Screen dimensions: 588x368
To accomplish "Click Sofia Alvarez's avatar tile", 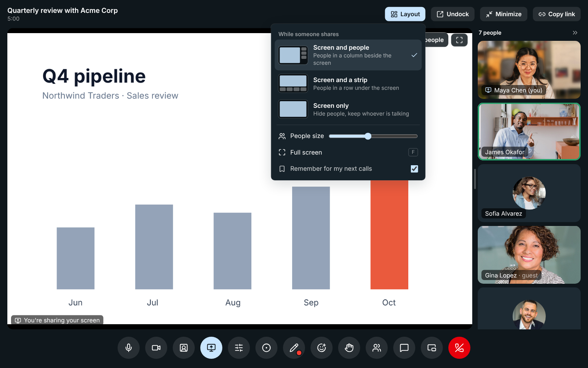I will click(529, 193).
